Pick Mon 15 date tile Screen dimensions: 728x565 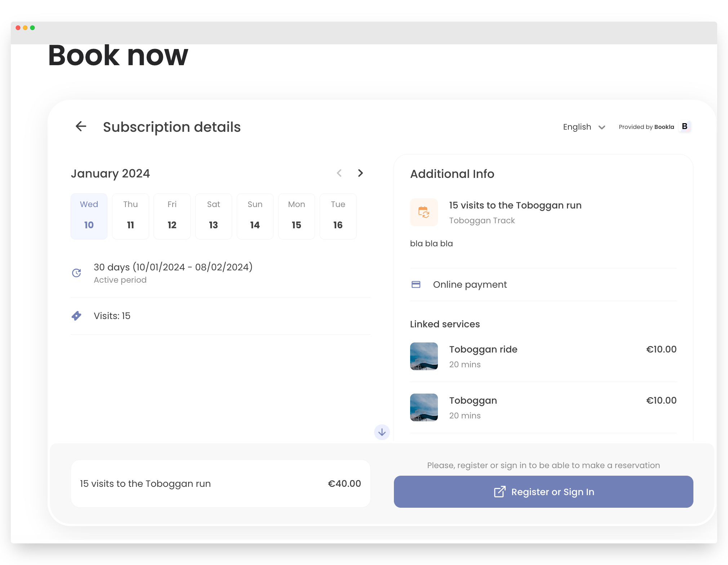point(296,216)
